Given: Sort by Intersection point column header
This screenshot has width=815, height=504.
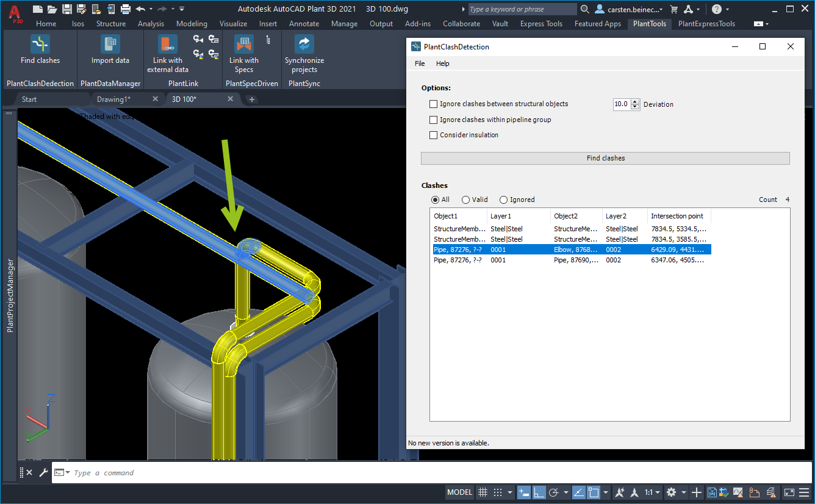Looking at the screenshot, I should pyautogui.click(x=678, y=216).
